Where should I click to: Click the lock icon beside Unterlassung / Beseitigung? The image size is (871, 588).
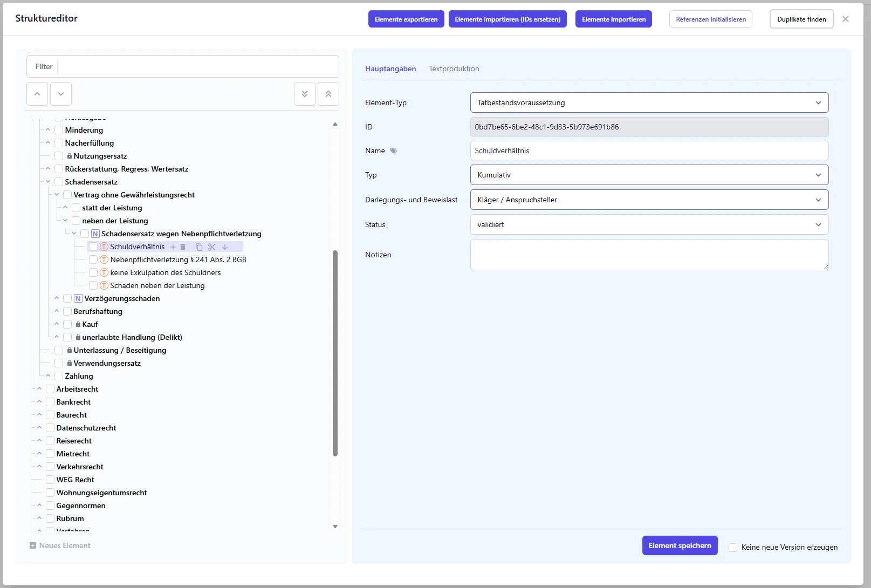70,350
